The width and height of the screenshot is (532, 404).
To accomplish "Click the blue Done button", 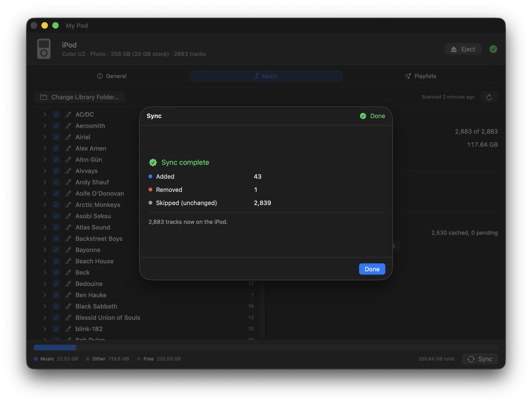I will click(372, 269).
